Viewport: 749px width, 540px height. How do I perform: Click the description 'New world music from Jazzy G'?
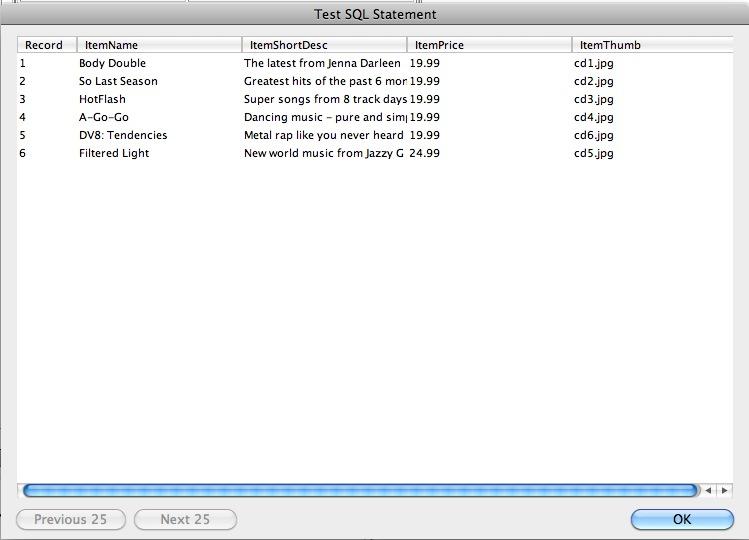click(323, 153)
